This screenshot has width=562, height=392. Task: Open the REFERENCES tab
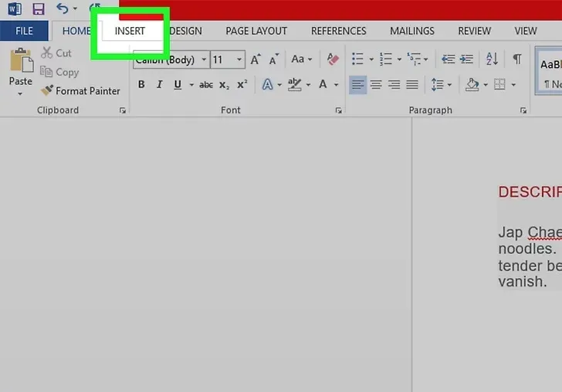(339, 31)
